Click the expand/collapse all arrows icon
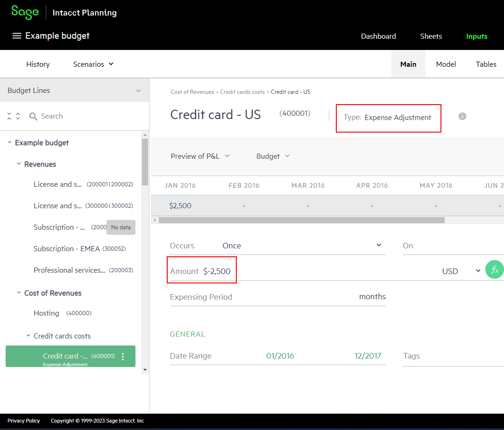The height and width of the screenshot is (430, 504). (14, 116)
